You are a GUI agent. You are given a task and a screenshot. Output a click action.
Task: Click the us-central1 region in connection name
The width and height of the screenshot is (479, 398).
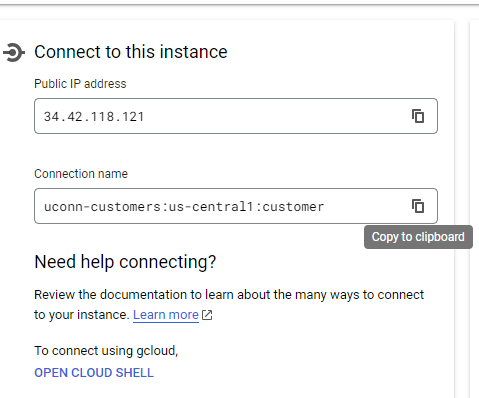(211, 207)
